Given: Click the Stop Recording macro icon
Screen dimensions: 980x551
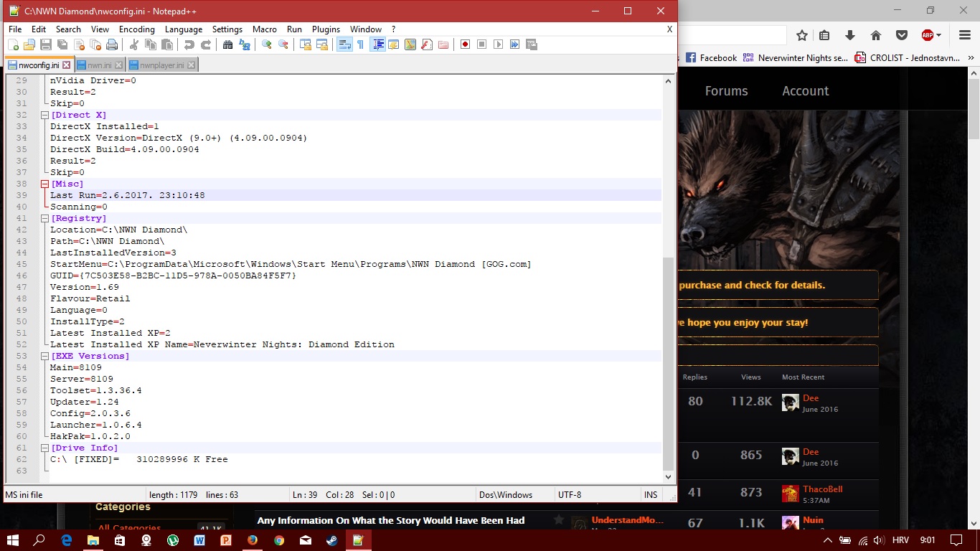Looking at the screenshot, I should point(482,44).
